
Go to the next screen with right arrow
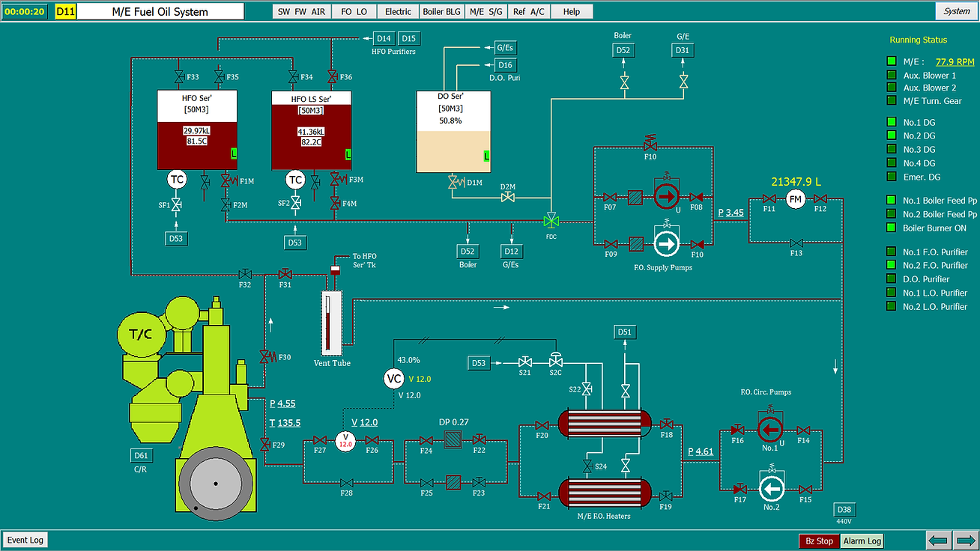964,540
